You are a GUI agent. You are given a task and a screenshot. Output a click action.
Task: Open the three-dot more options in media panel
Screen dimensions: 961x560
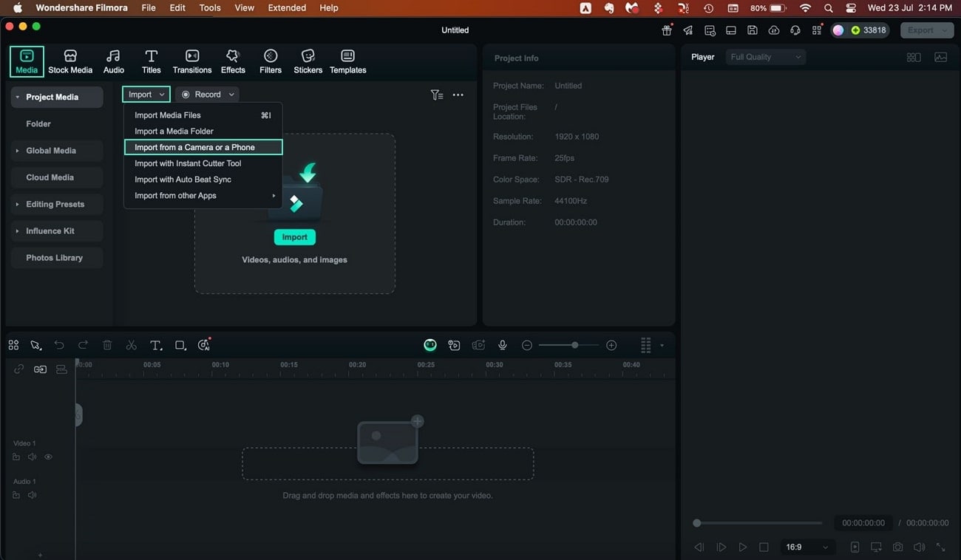(458, 95)
